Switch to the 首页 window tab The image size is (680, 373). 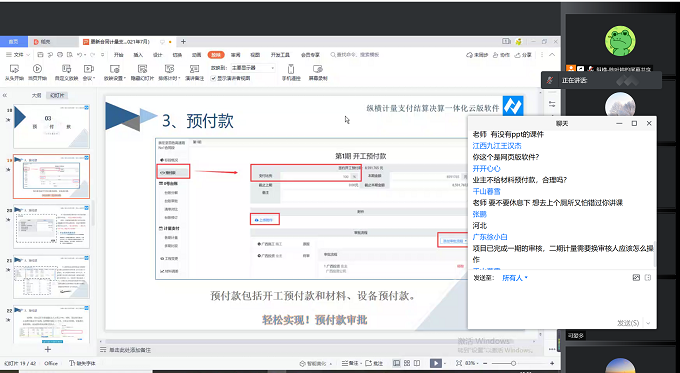tap(13, 42)
